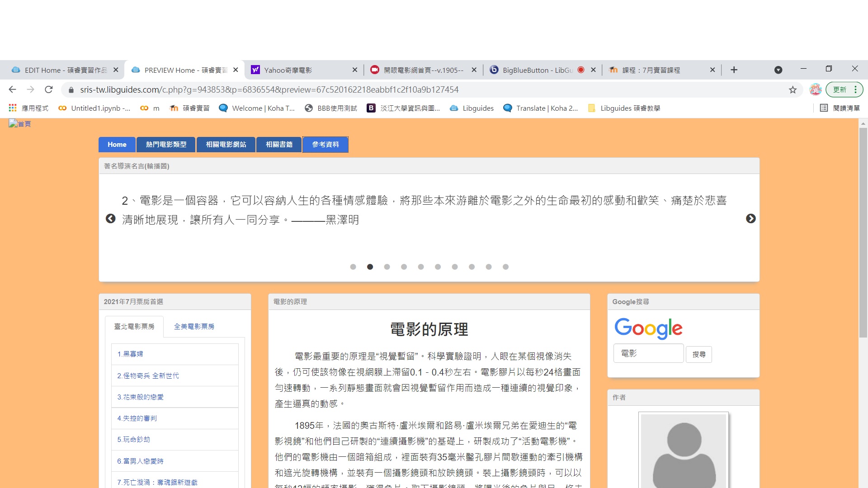Open the new tab plus button
868x488 pixels.
pyautogui.click(x=734, y=70)
